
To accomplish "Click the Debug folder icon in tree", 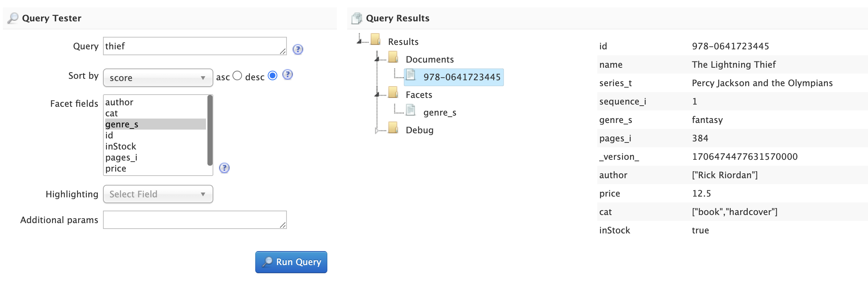I will coord(393,128).
